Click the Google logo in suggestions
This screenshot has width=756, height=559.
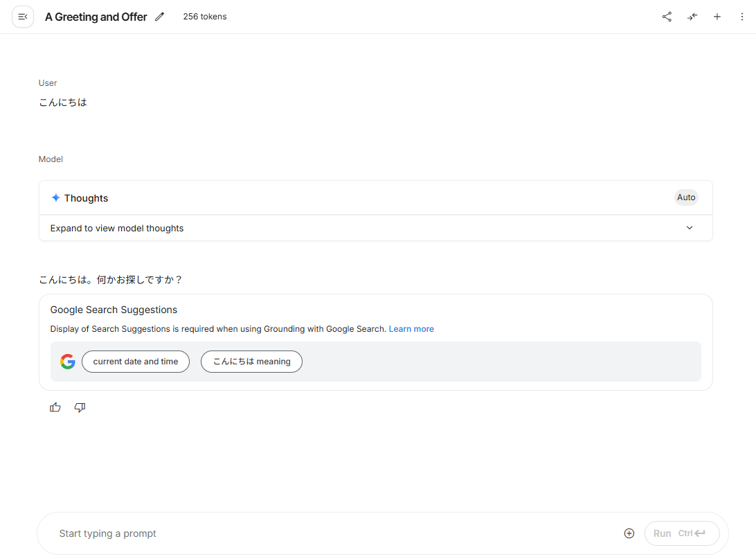pyautogui.click(x=67, y=362)
